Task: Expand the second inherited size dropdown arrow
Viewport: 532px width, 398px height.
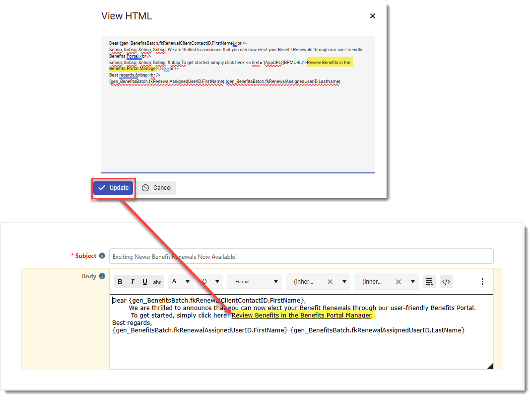Action: [413, 282]
